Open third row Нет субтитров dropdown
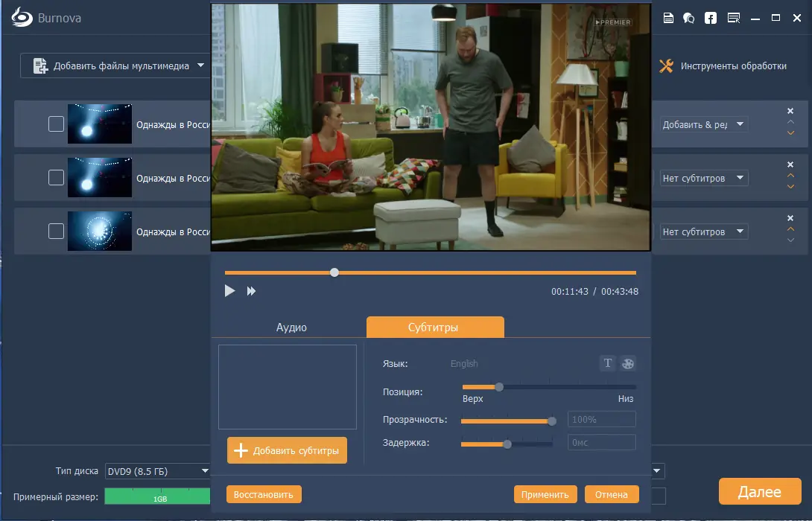 (704, 231)
